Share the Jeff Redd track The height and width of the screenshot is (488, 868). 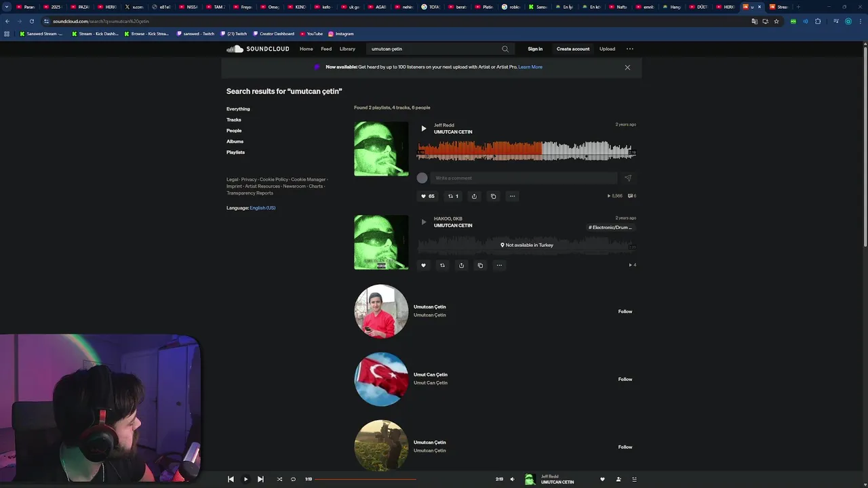point(474,197)
